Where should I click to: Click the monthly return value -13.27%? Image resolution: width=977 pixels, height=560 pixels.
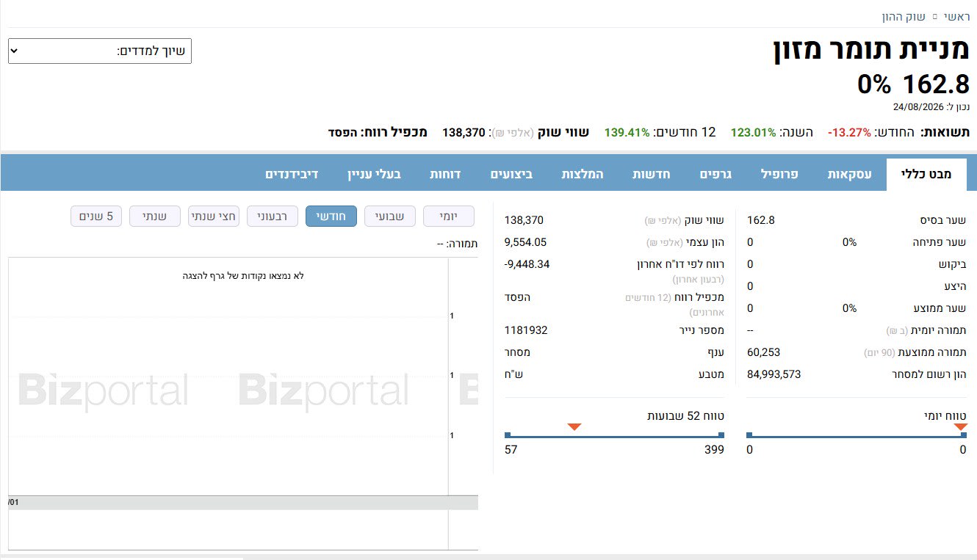pyautogui.click(x=849, y=133)
